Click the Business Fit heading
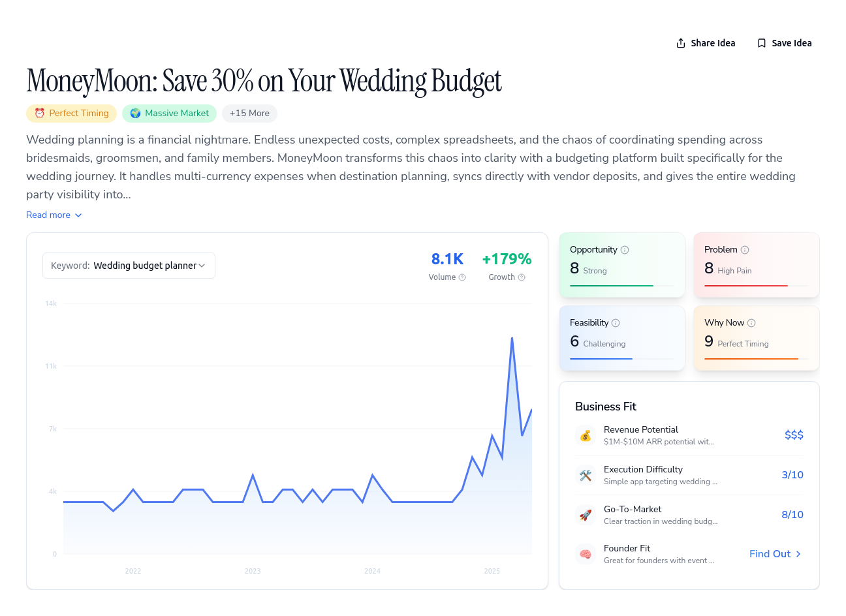Viewport: 846px width, 616px height. [x=606, y=407]
